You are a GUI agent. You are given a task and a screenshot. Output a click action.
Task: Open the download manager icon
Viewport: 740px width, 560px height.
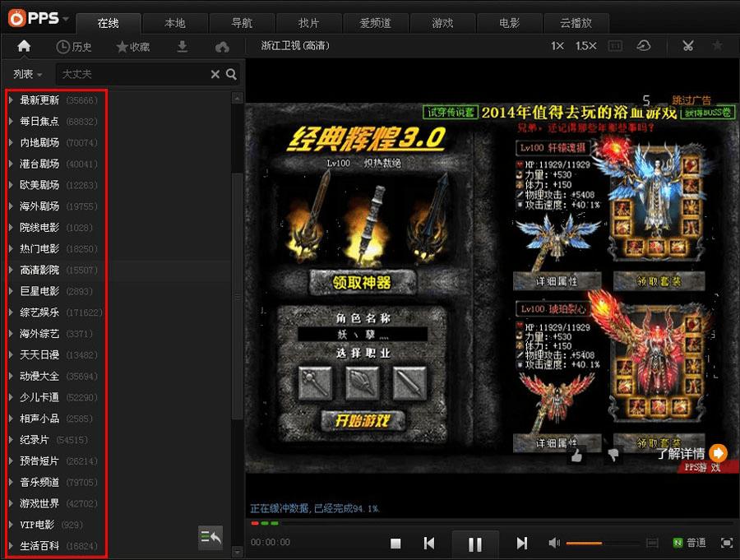click(x=183, y=47)
